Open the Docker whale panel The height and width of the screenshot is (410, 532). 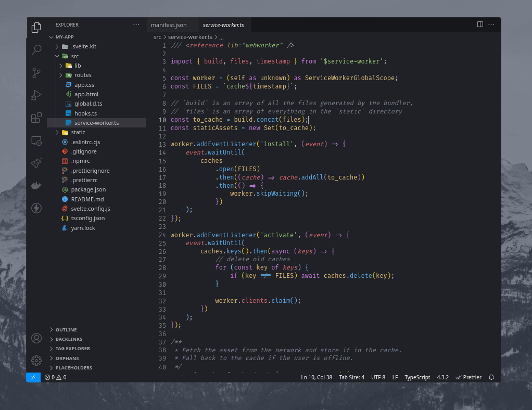pos(36,186)
